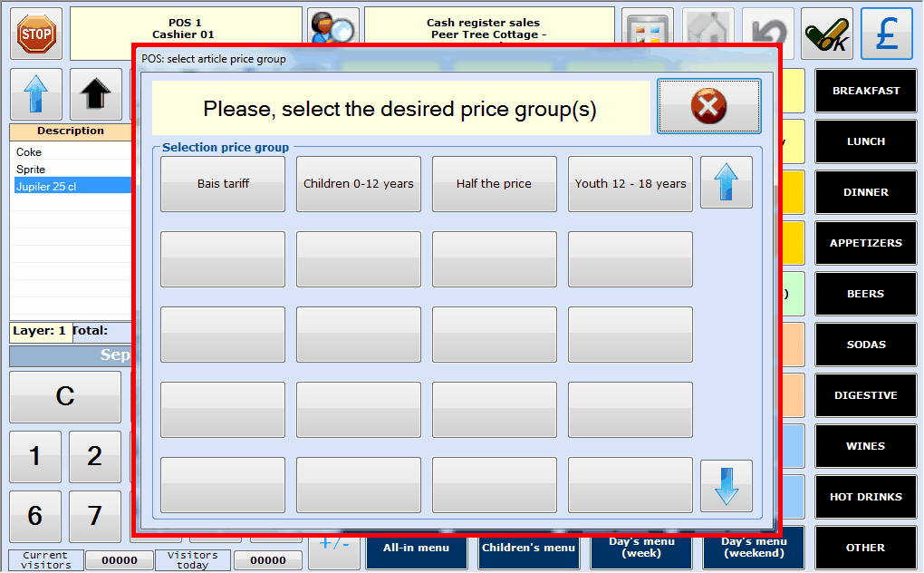Screen dimensions: 924x573
Task: Select the Half the price option
Action: click(495, 184)
